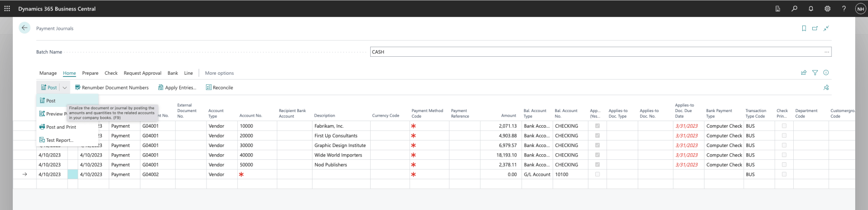Image resolution: width=868 pixels, height=210 pixels.
Task: Toggle the filter pane funnel icon
Action: (815, 73)
